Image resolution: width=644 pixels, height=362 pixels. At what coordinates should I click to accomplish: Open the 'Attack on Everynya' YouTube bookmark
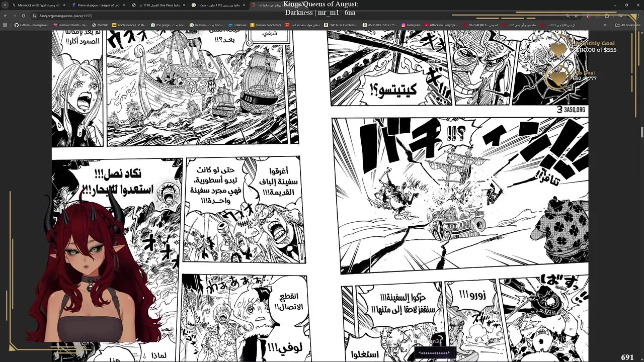point(441,25)
